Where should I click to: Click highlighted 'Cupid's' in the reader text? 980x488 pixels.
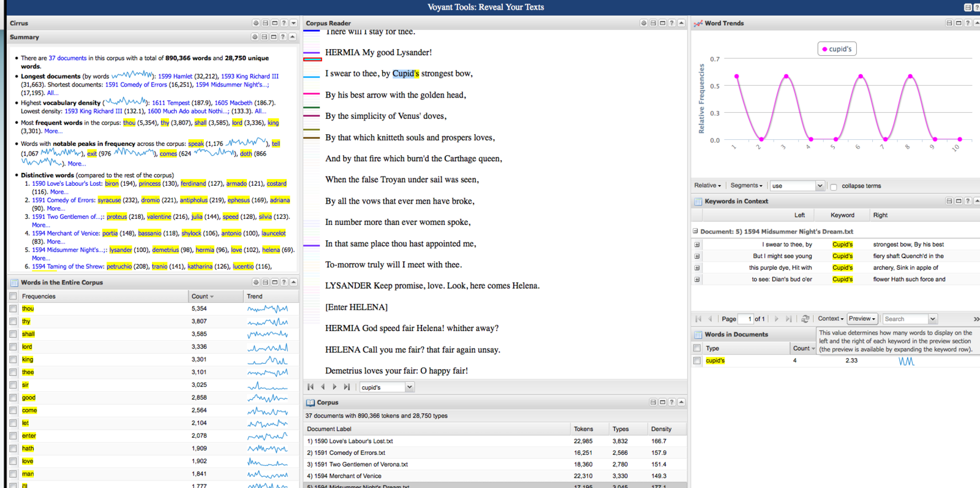(405, 74)
